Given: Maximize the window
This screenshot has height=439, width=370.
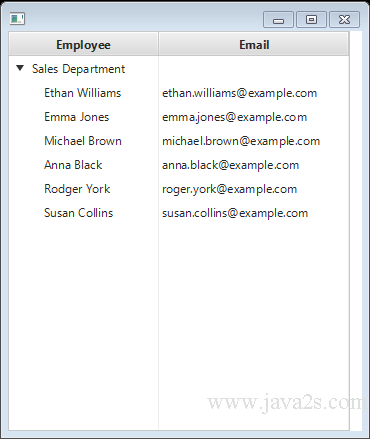Looking at the screenshot, I should pos(311,20).
